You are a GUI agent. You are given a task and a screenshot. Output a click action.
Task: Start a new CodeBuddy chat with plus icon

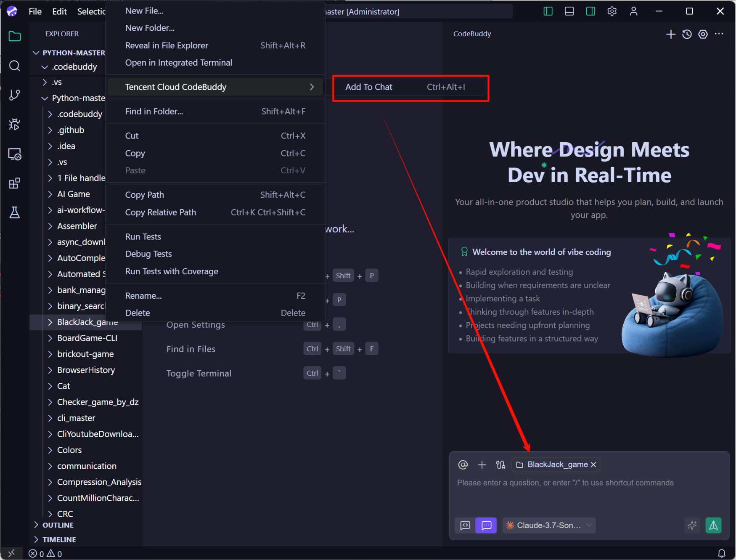pyautogui.click(x=671, y=34)
